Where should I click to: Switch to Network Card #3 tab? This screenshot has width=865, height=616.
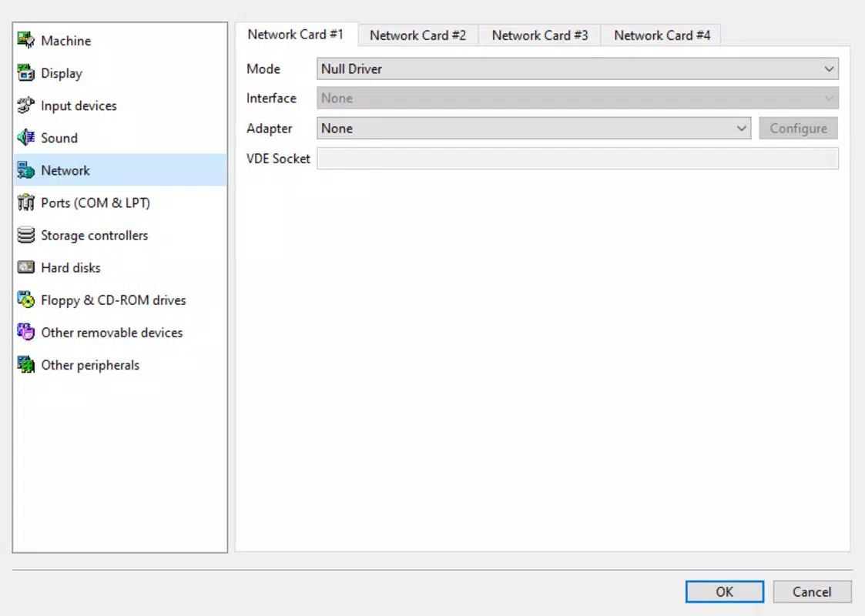click(x=540, y=35)
